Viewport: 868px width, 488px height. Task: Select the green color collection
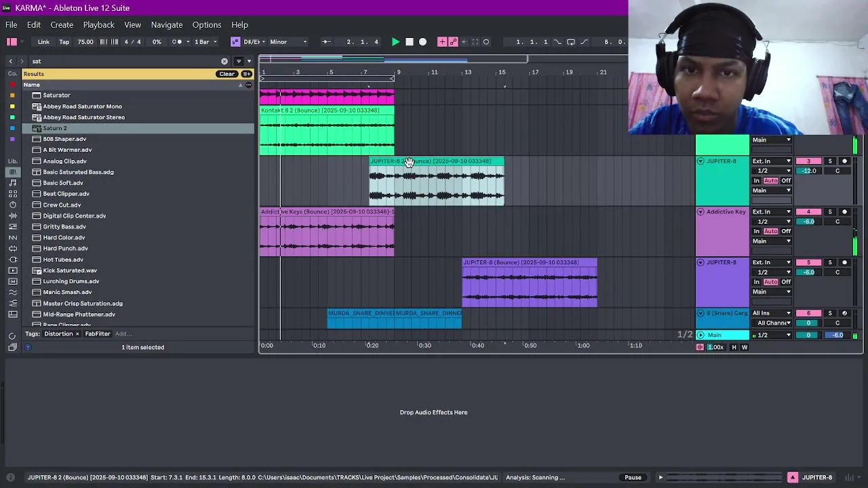12,117
